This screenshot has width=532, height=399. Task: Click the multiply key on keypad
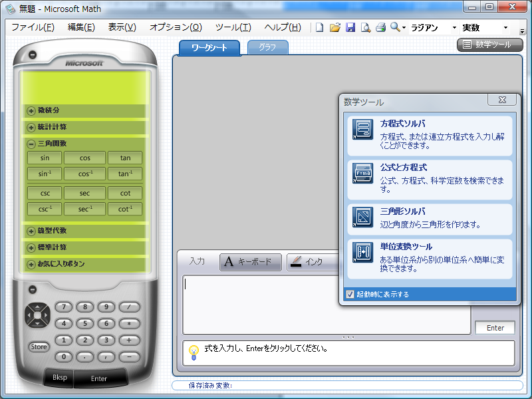coord(129,324)
